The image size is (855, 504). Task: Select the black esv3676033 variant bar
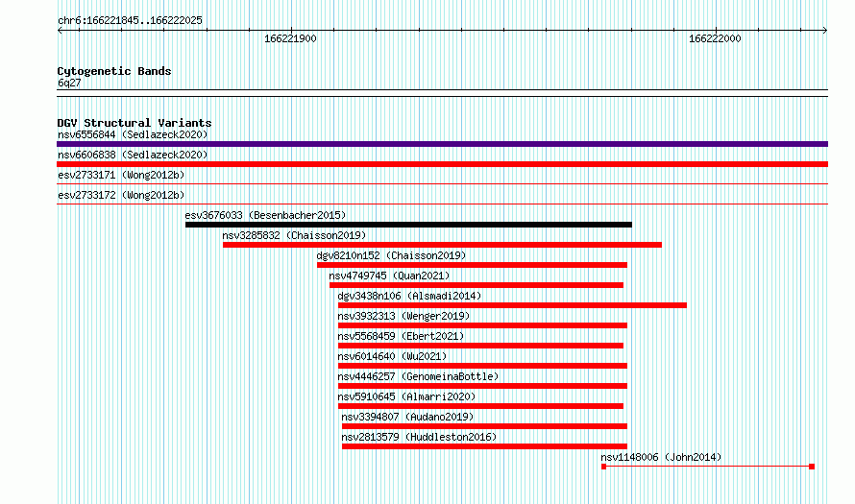408,225
